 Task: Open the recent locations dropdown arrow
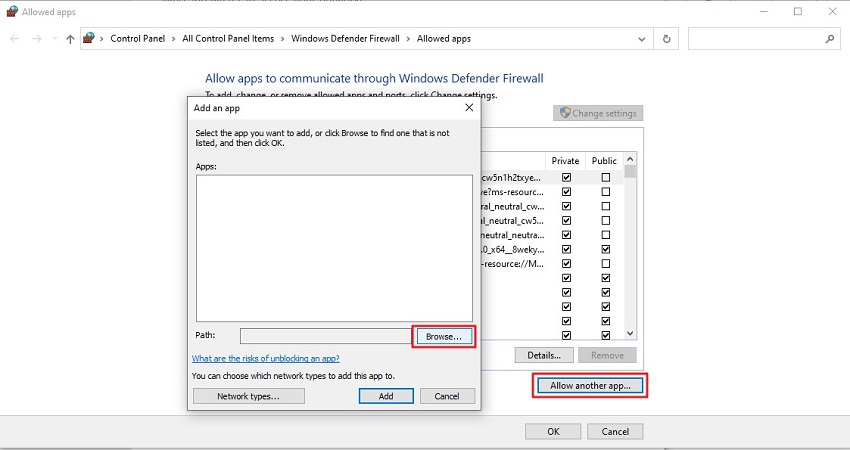pos(54,39)
